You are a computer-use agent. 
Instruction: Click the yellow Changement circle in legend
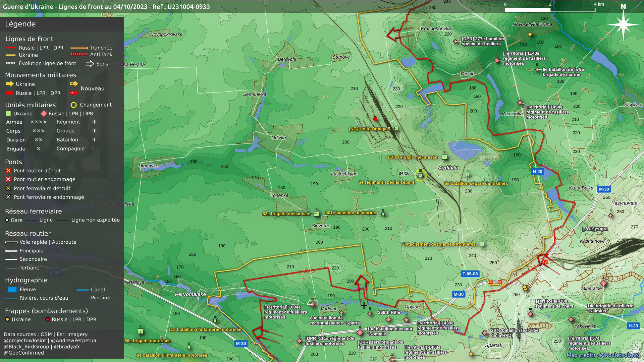(74, 105)
